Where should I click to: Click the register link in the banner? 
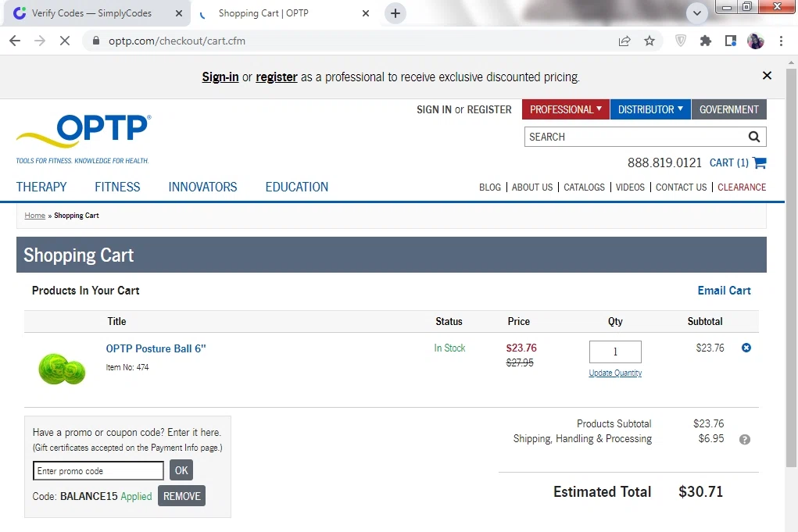coord(277,77)
